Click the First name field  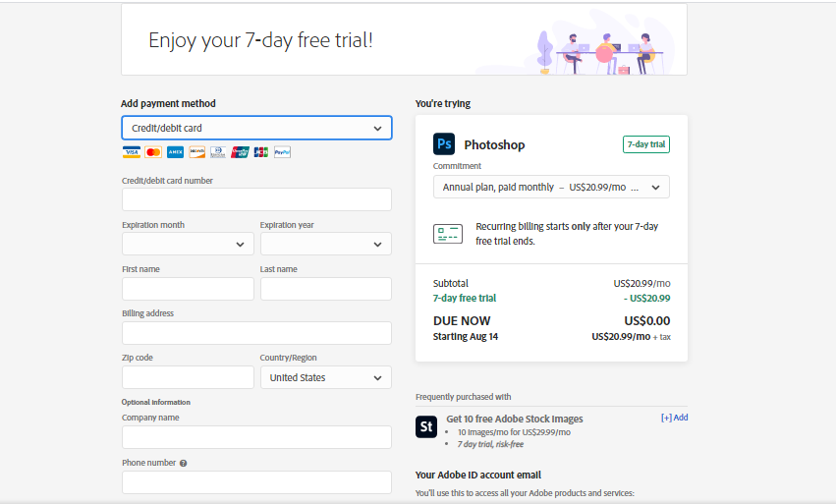click(188, 289)
